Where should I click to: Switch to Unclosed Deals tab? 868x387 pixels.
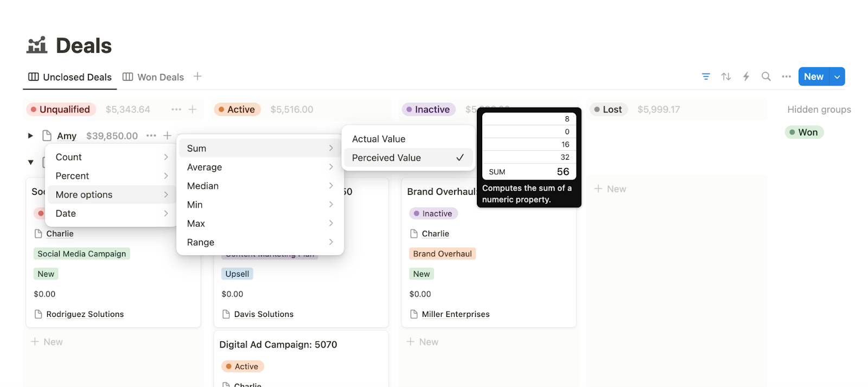point(70,77)
